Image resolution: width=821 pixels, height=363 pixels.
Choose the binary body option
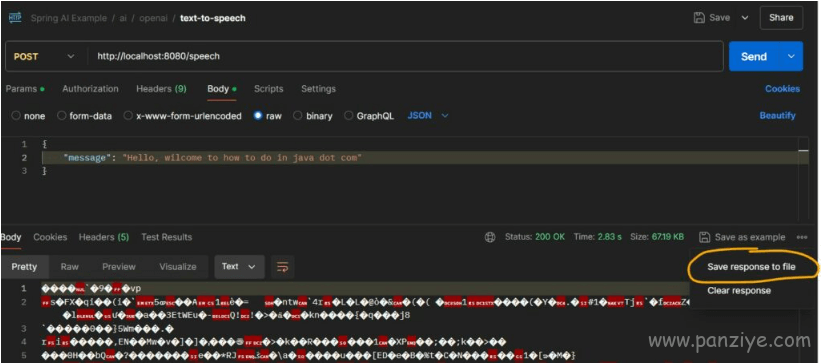pos(297,116)
